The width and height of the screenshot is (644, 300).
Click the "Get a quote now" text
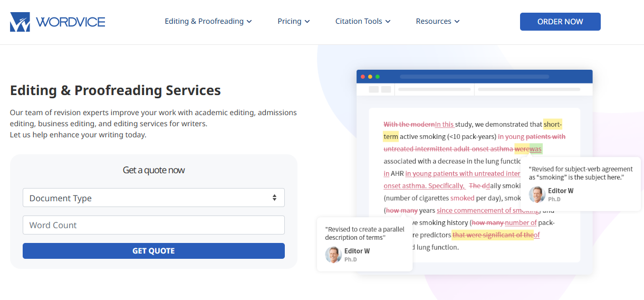click(153, 170)
